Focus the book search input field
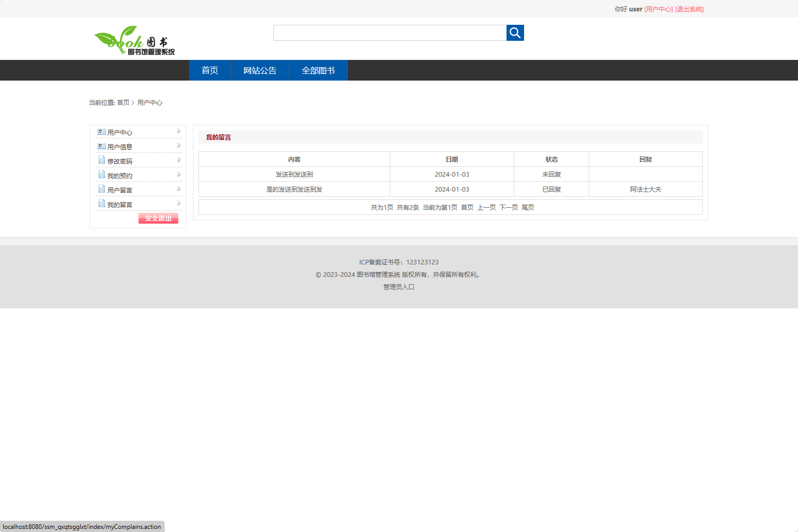 click(390, 33)
